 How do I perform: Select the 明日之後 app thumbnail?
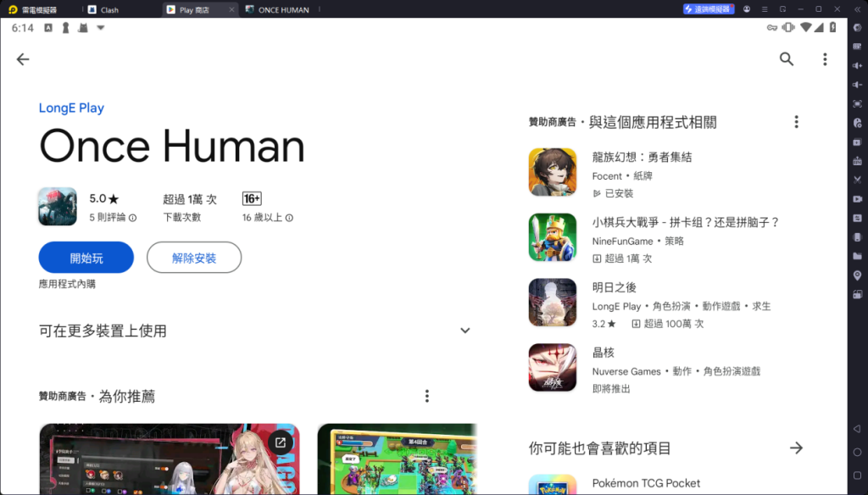553,303
